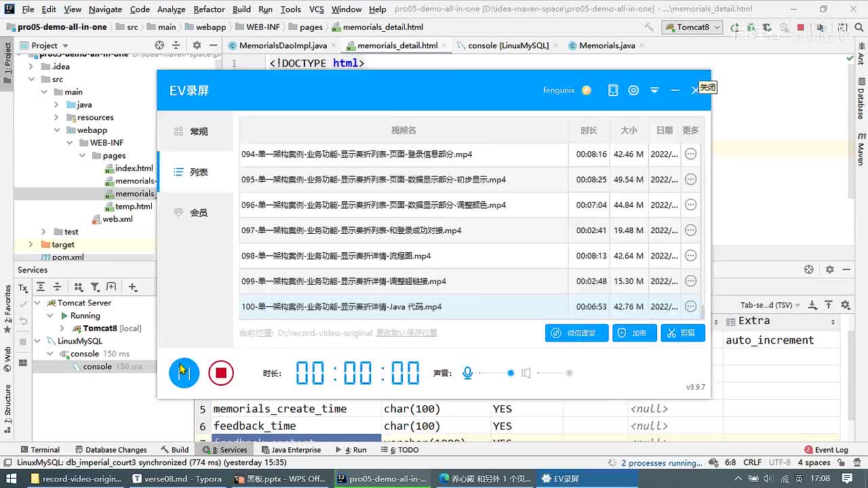The width and height of the screenshot is (868, 488).
Task: Adjust the speaker volume slider handle
Action: tap(569, 373)
